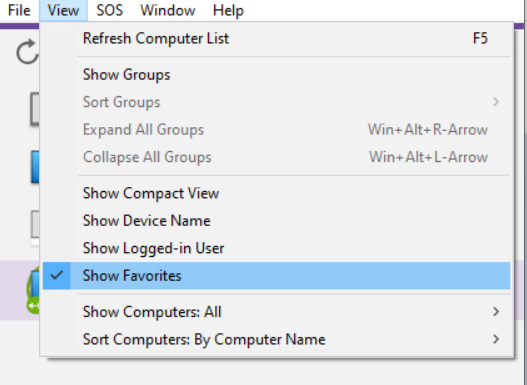Click the blue computer icon on the left
Viewport: 527px width, 385px height.
click(35, 167)
